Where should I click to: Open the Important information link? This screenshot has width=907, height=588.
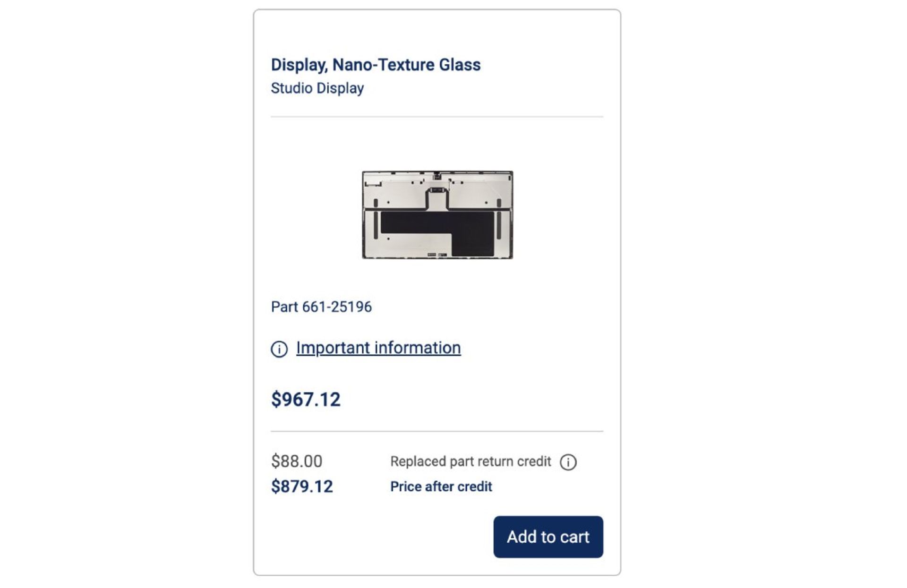coord(378,348)
